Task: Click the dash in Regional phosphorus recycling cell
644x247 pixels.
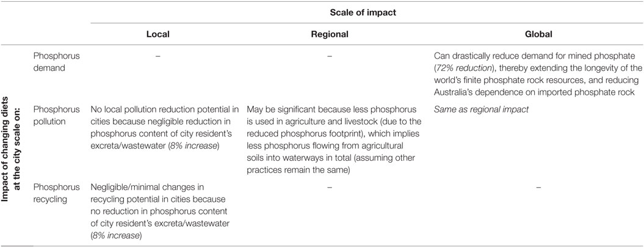Action: (330, 188)
